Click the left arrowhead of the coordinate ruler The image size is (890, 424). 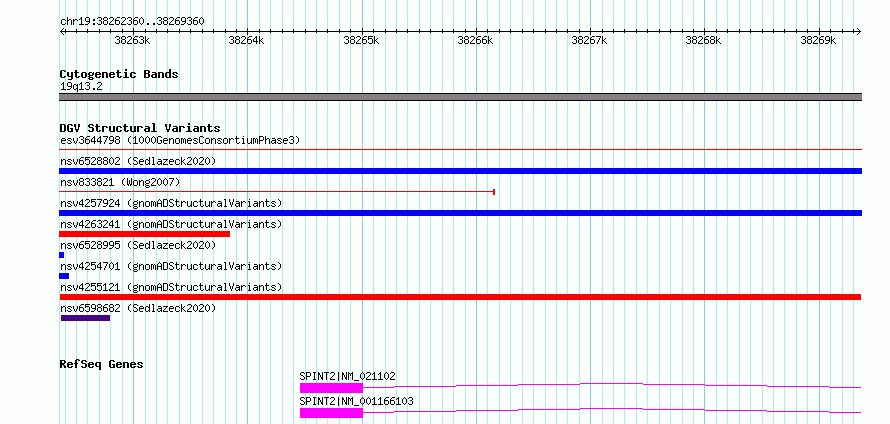(x=62, y=31)
